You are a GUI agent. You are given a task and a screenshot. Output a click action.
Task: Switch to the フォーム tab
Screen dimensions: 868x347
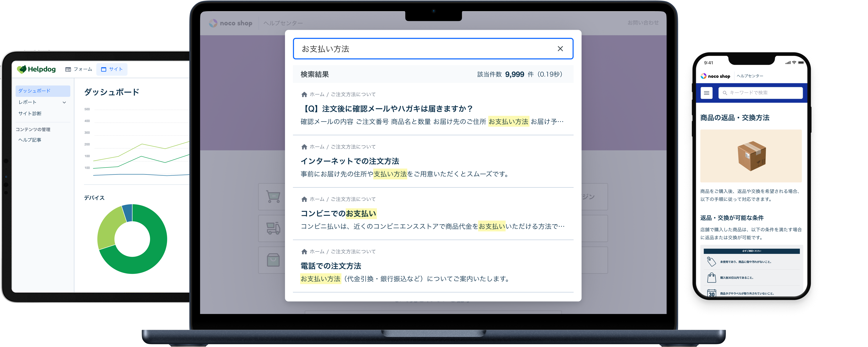click(x=79, y=69)
